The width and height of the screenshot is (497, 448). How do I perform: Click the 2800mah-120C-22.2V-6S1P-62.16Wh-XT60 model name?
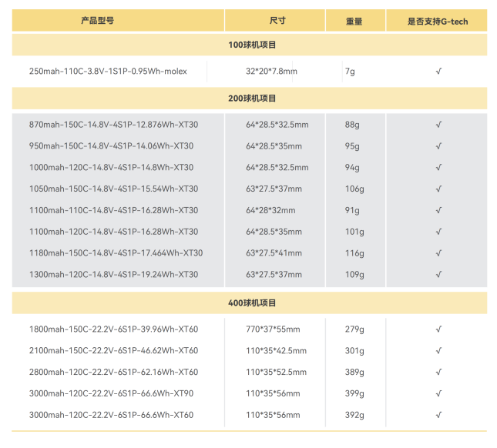point(113,373)
